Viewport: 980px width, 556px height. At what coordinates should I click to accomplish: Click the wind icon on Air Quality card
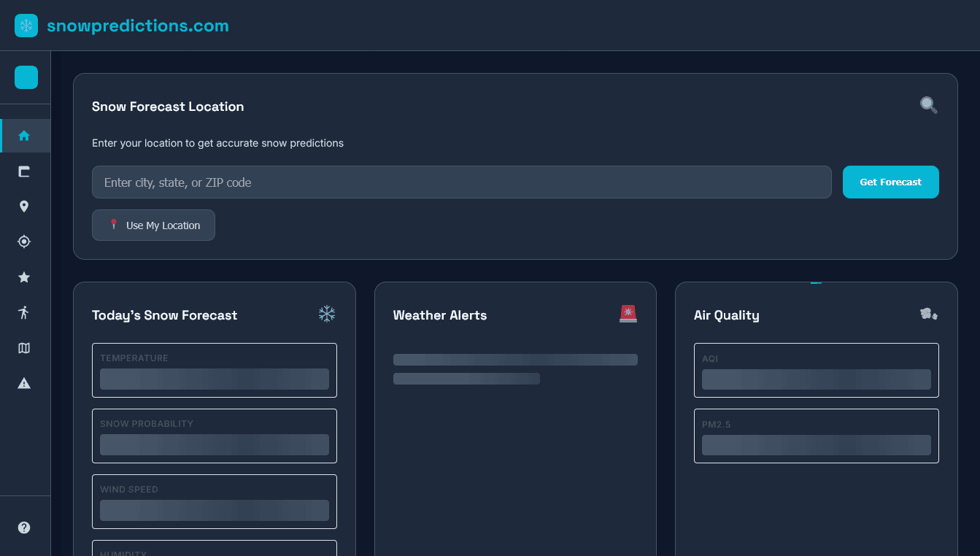pyautogui.click(x=928, y=312)
